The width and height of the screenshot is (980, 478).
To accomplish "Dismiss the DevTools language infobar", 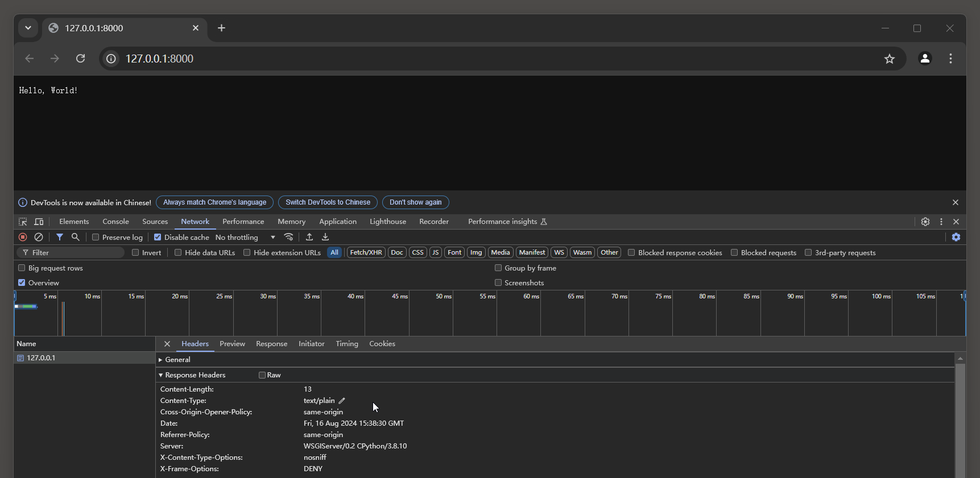I will 956,202.
